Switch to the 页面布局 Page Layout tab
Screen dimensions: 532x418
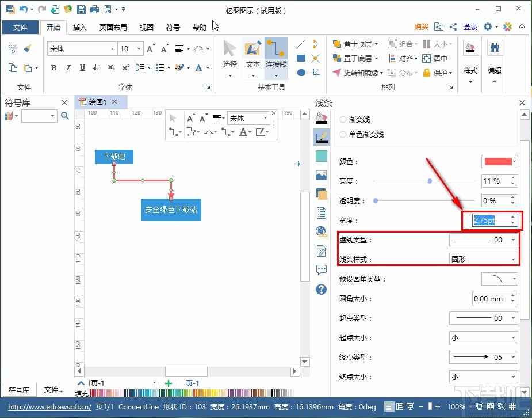(x=113, y=27)
